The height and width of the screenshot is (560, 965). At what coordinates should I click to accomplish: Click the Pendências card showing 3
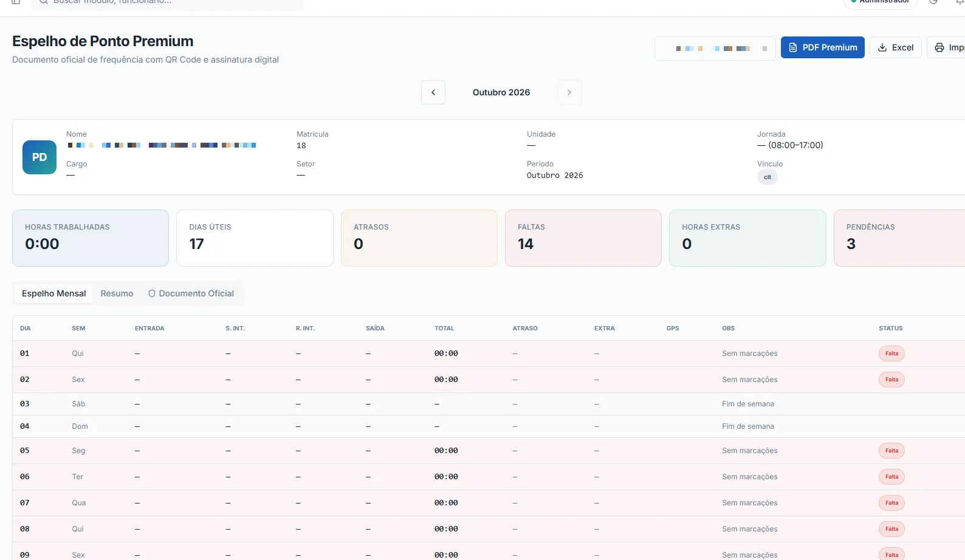[899, 238]
